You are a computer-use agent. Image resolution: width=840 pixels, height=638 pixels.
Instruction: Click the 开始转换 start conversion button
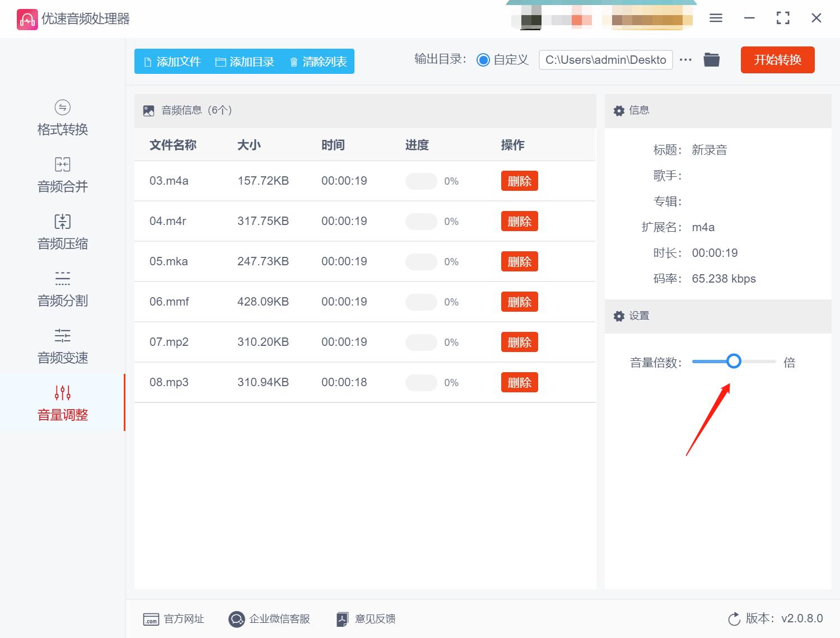click(x=777, y=60)
